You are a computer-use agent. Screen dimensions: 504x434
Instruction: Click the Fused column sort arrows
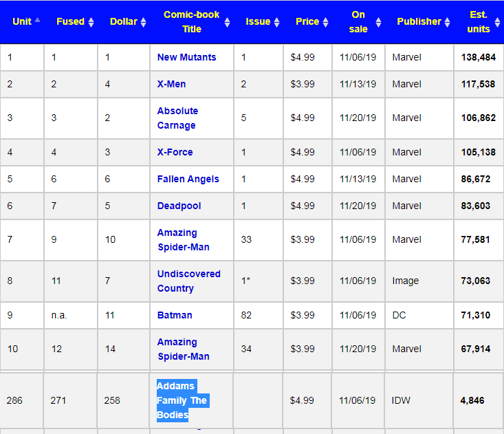point(91,22)
